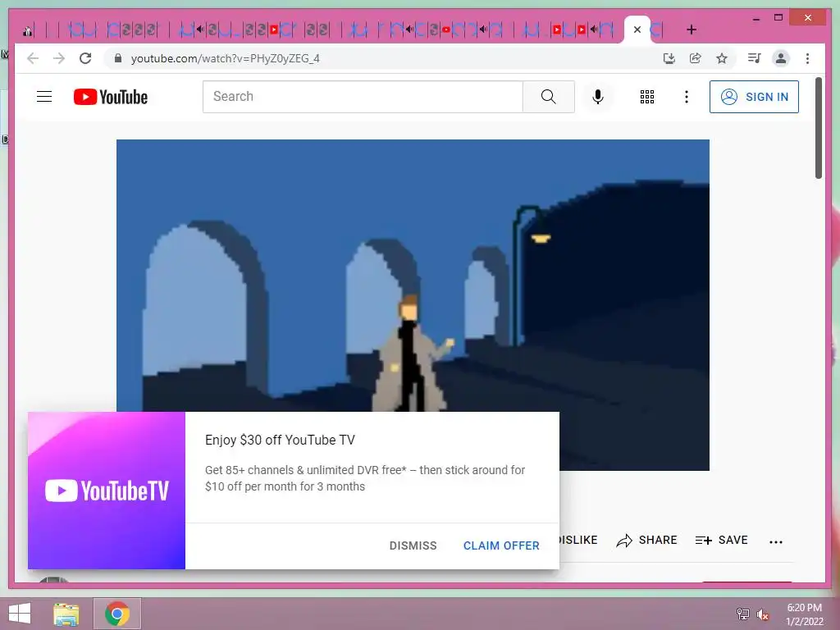The height and width of the screenshot is (630, 840).
Task: Click the 'Enjoy $30 off YouTube TV' heading
Action: [280, 440]
